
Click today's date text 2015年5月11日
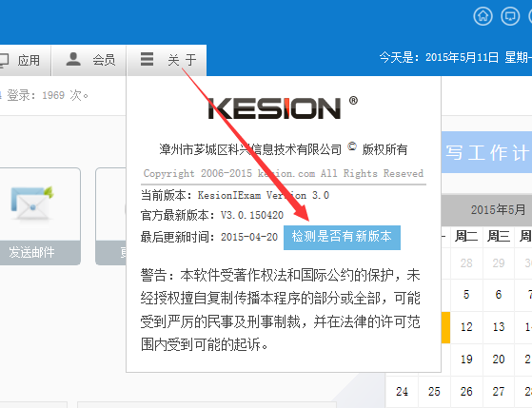(x=462, y=57)
